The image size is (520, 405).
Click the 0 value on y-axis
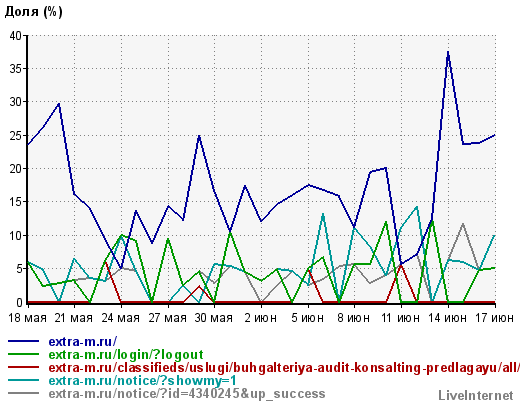[x=19, y=303]
